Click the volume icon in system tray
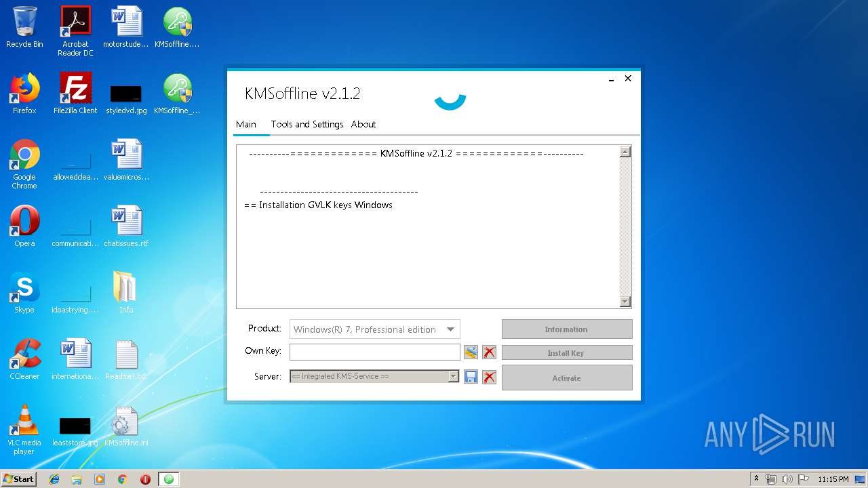The height and width of the screenshot is (488, 868). (787, 479)
